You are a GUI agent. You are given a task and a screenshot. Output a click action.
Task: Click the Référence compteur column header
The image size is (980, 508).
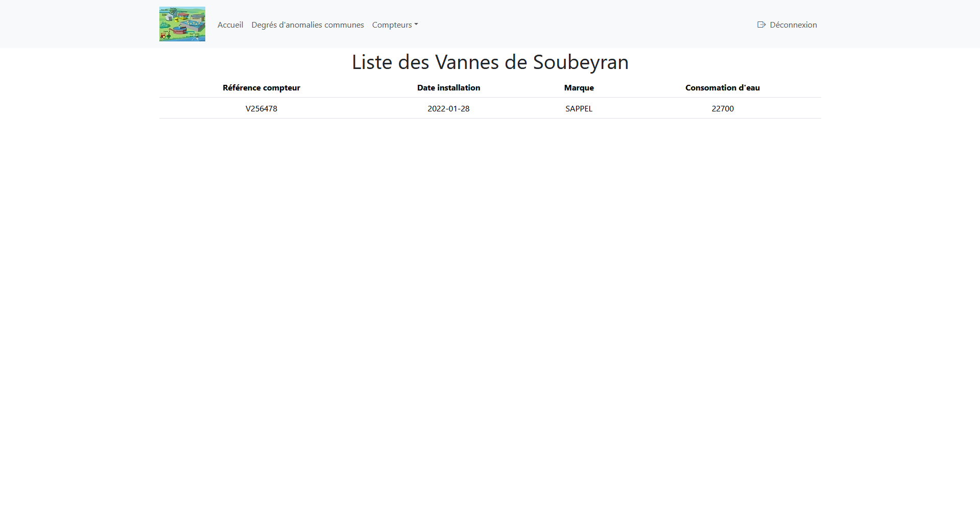(x=261, y=87)
